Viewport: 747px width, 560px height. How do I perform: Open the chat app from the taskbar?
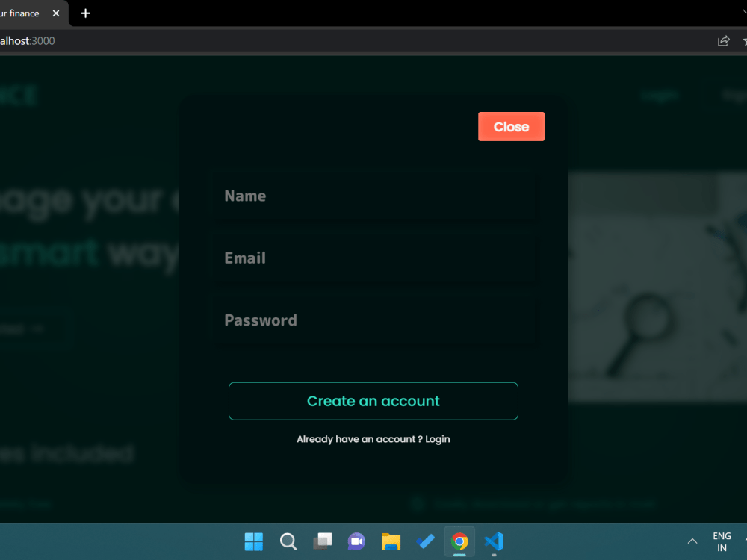coord(356,541)
